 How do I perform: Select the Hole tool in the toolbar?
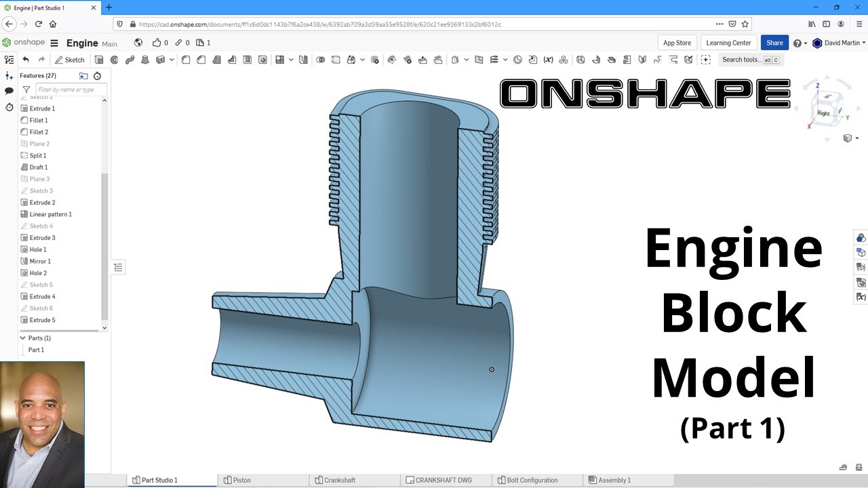coord(262,60)
